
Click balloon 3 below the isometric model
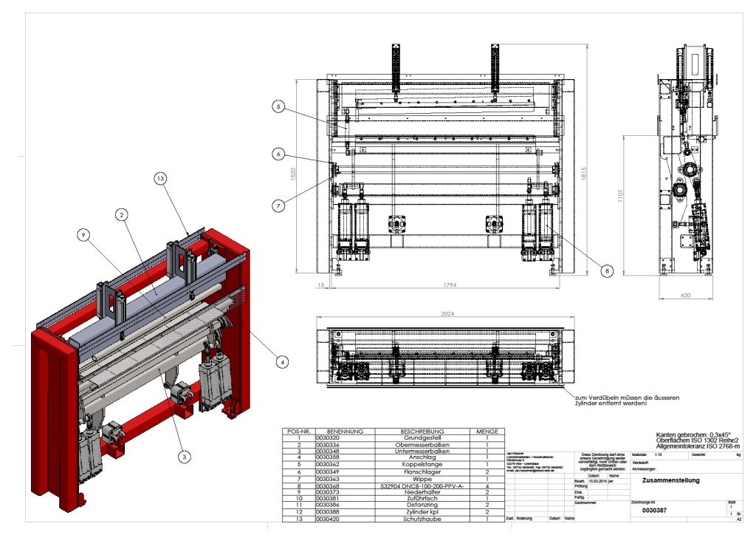183,457
